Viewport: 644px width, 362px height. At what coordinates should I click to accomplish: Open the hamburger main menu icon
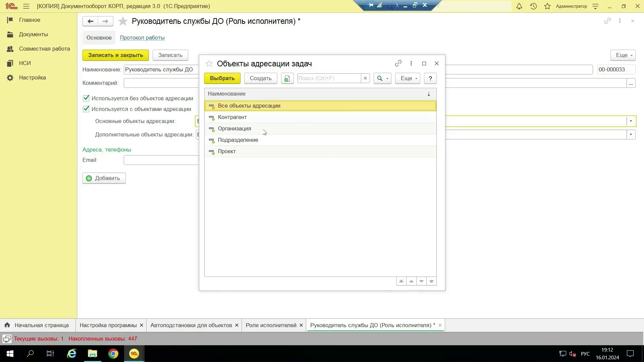click(26, 6)
